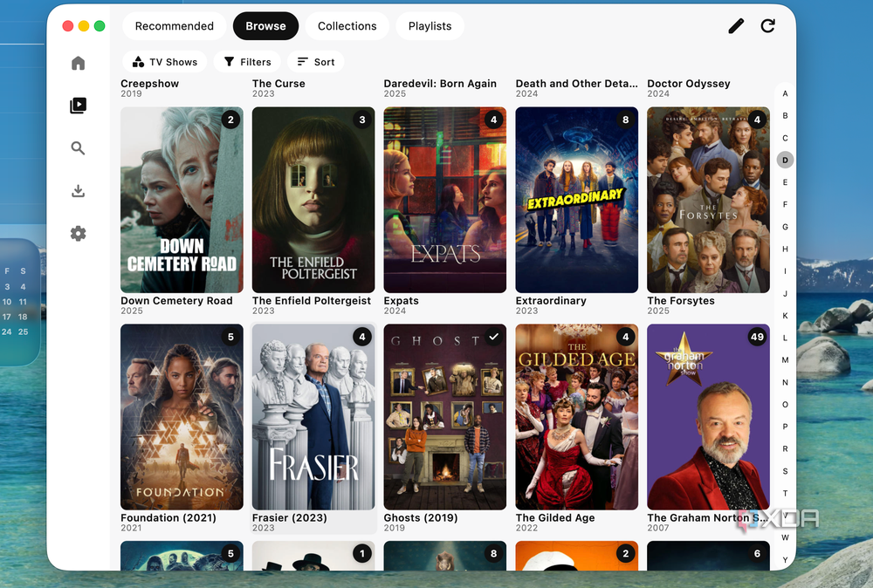Open the Foundation (2021) poster
Screen dimensions: 873x588
(182, 417)
